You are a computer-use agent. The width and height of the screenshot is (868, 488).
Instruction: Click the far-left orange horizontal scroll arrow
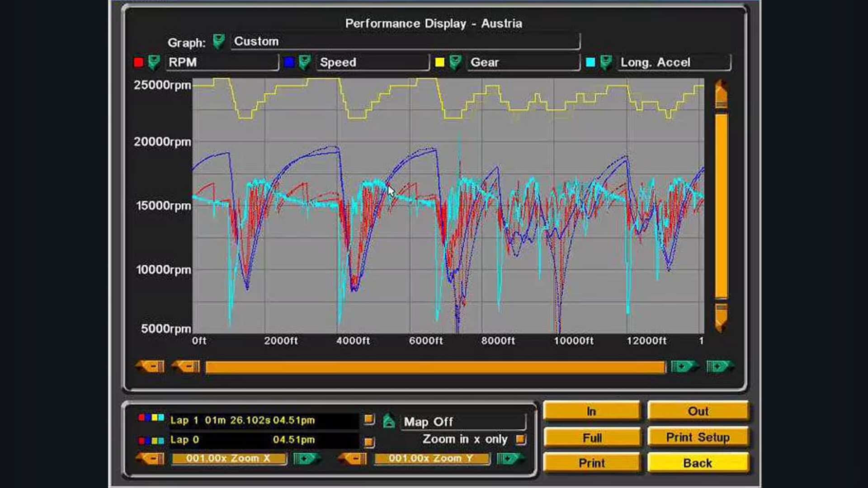[x=151, y=366]
